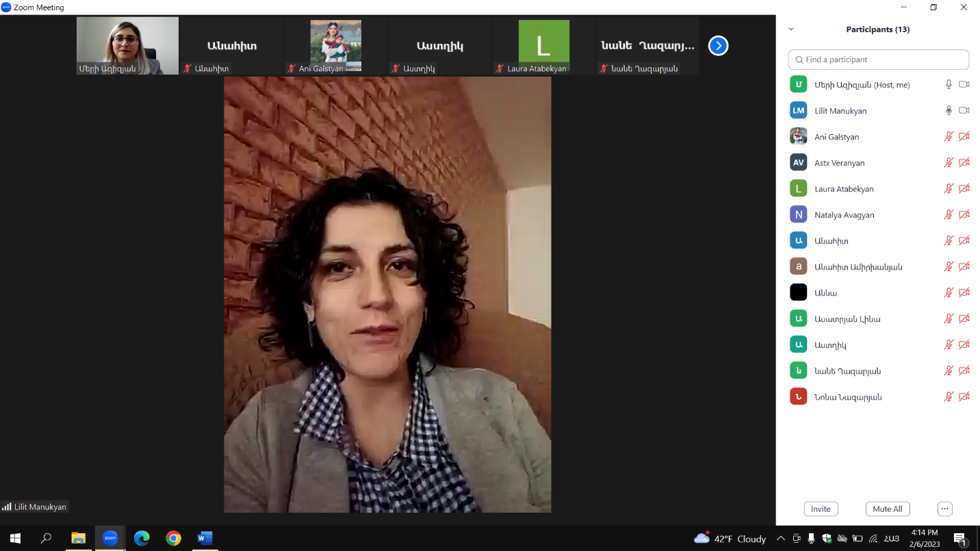This screenshot has height=551, width=980.
Task: Click the next participants arrow in gallery strip
Action: 718,46
